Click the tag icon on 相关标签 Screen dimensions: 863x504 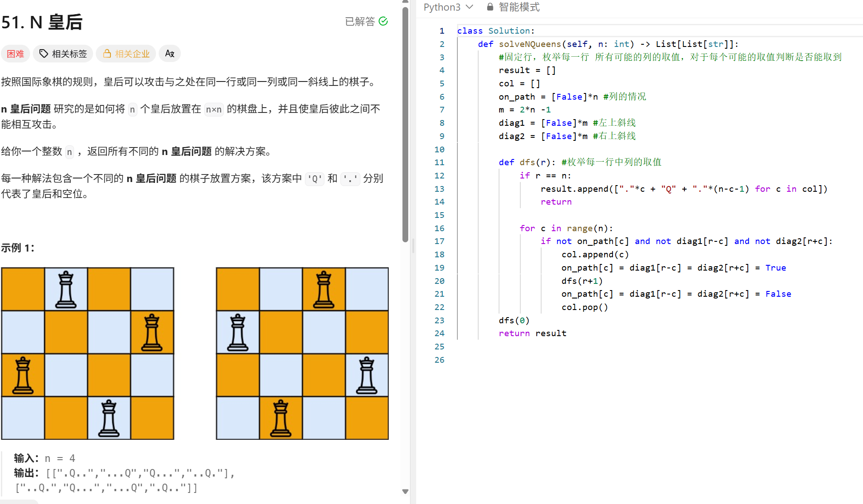point(43,53)
